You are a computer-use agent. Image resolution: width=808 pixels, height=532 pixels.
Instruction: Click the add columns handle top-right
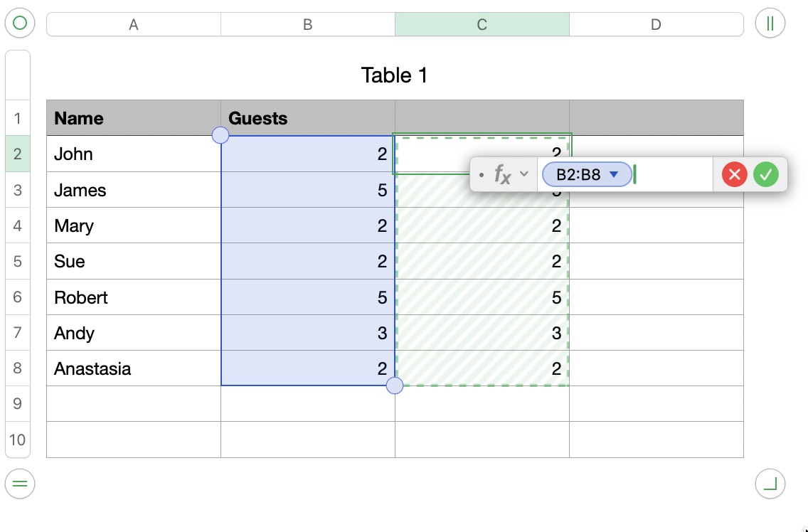click(x=770, y=23)
